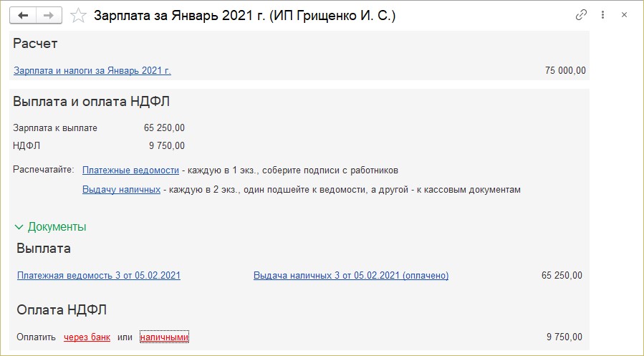
Task: Select the 9 750,00 amount in Оплата НДФЛ row
Action: coord(564,337)
